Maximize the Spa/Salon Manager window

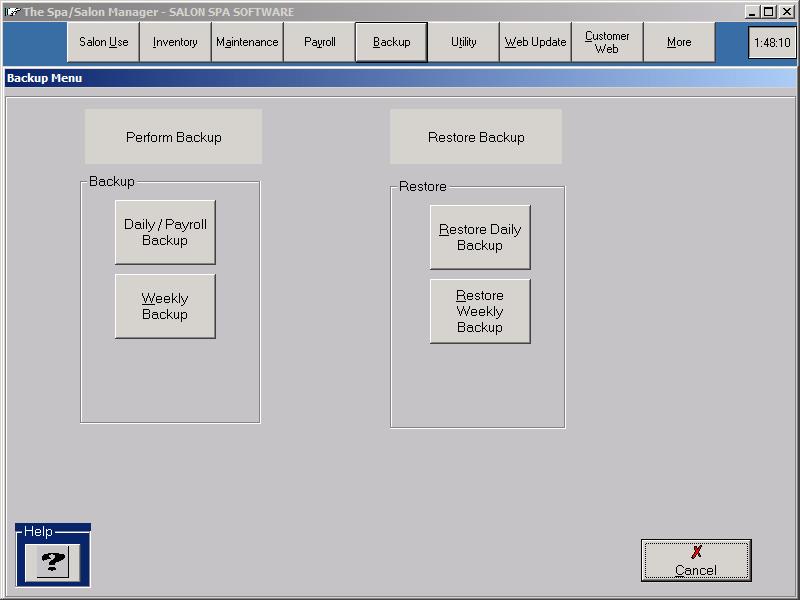click(x=768, y=11)
